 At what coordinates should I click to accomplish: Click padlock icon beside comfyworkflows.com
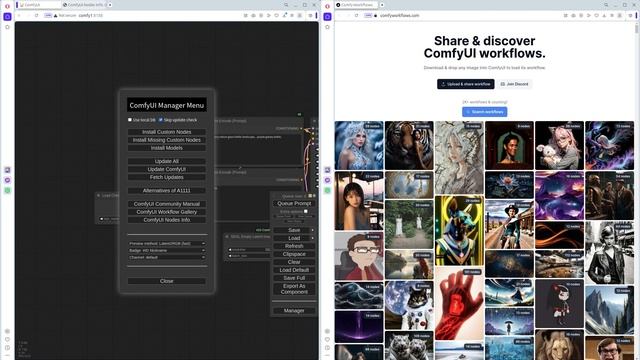(x=376, y=16)
